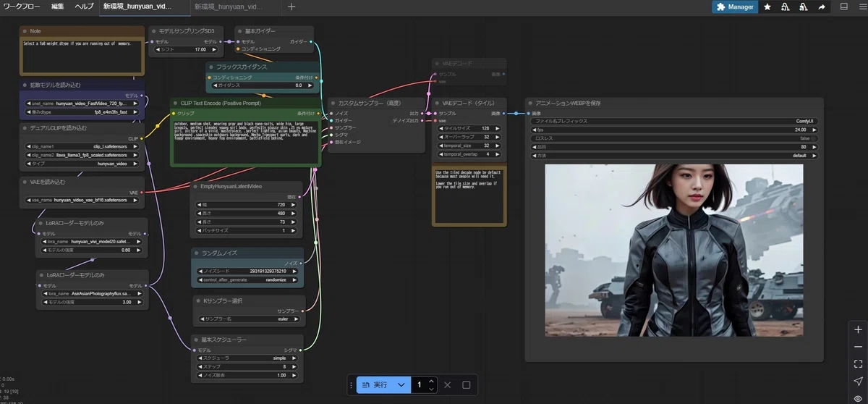Click the clear-queue square icon
This screenshot has width=868, height=404.
tap(466, 385)
